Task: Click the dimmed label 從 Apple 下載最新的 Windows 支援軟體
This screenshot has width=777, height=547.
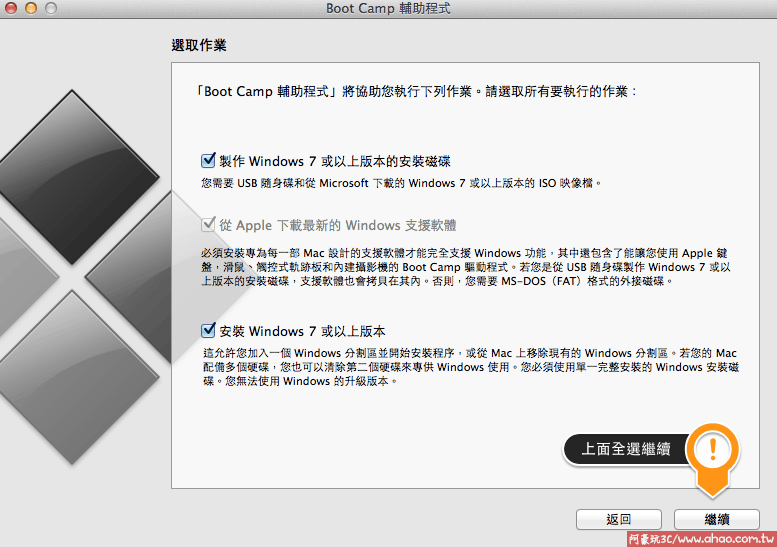Action: [x=337, y=225]
